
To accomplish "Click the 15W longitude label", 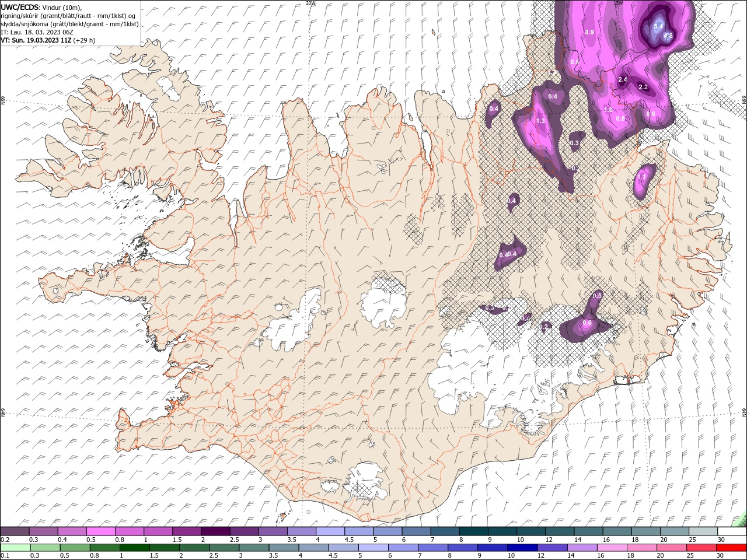I will pos(619,3).
